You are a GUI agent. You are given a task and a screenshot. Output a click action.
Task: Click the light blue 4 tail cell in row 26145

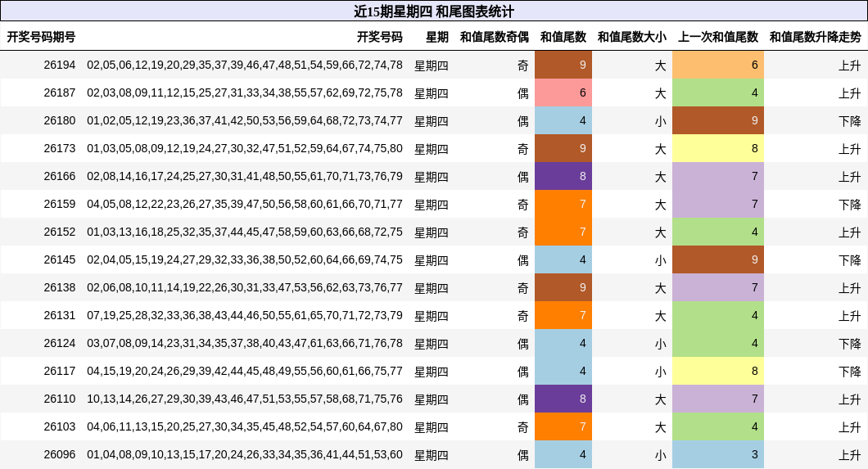point(563,259)
